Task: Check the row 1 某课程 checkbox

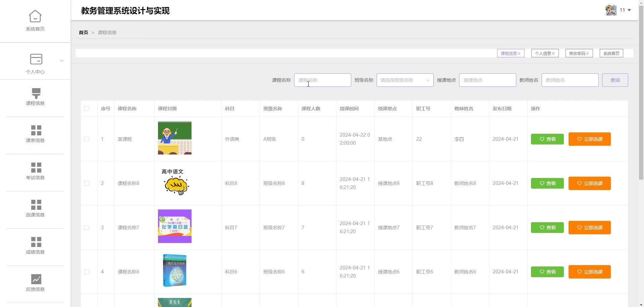Action: 87,139
